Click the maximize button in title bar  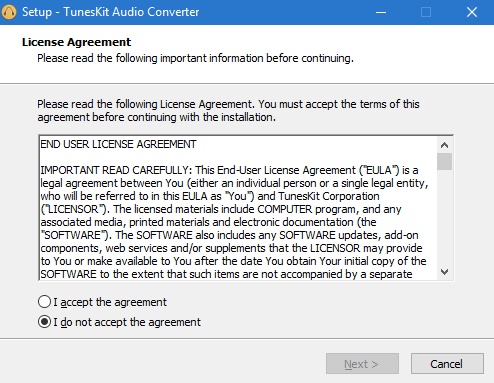(426, 12)
